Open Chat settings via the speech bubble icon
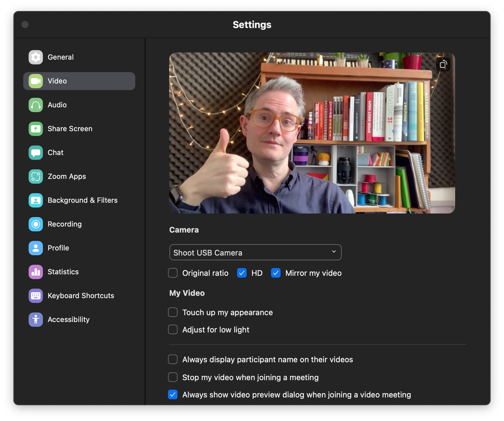 click(x=35, y=152)
